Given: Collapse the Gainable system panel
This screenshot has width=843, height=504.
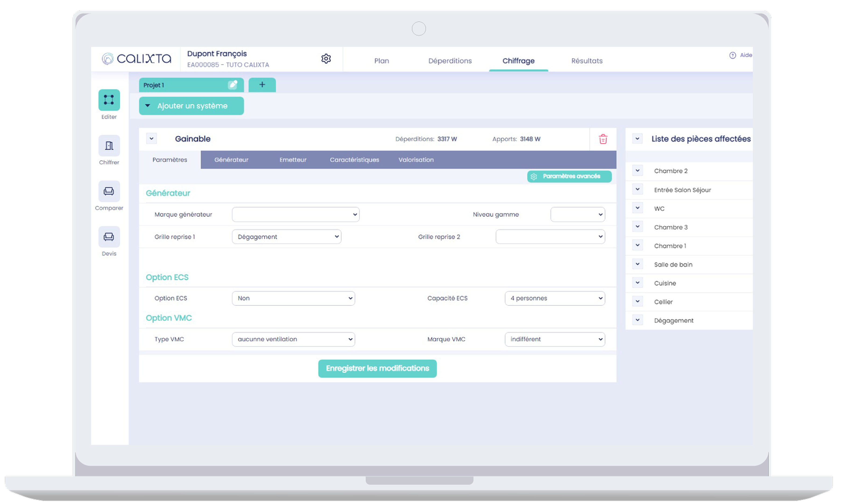Looking at the screenshot, I should pos(152,139).
